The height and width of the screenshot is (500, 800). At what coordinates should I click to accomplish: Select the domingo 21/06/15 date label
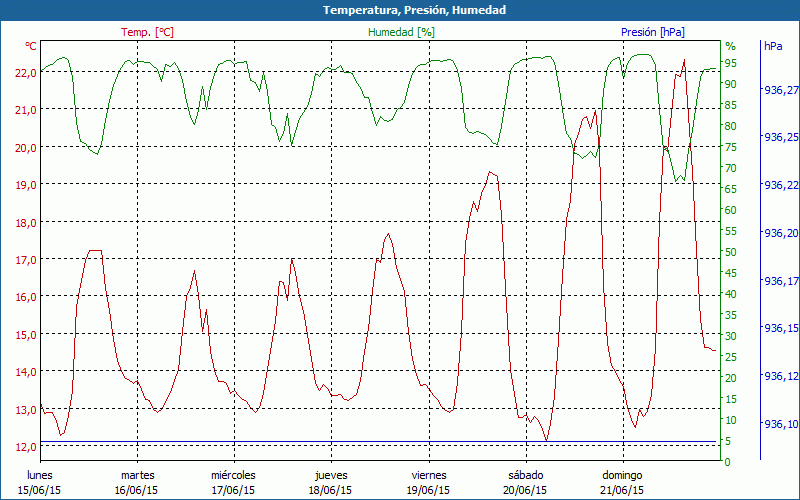[x=622, y=483]
